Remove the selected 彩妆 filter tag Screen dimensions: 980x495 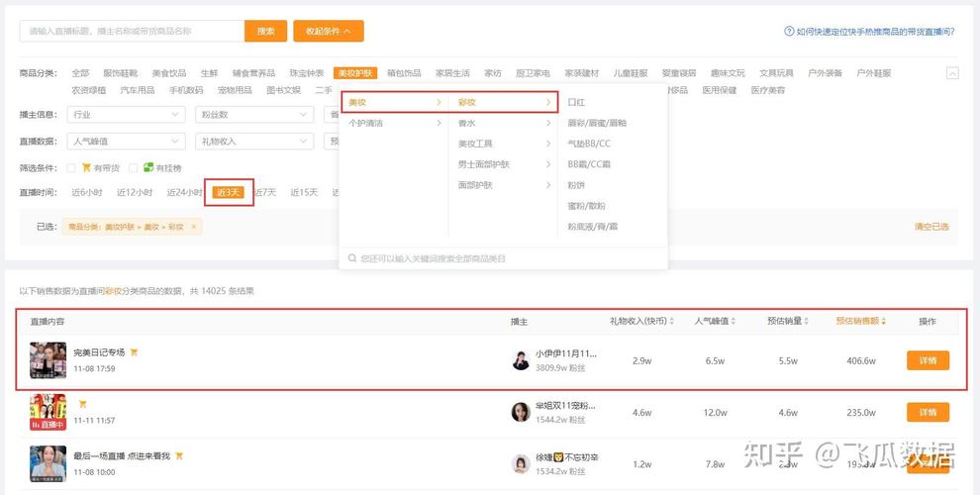[x=194, y=227]
